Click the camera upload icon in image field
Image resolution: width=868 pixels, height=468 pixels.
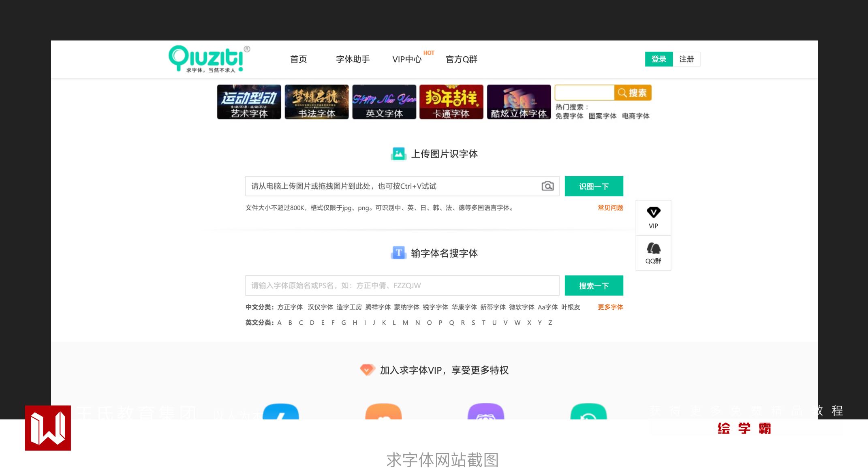[x=547, y=186]
